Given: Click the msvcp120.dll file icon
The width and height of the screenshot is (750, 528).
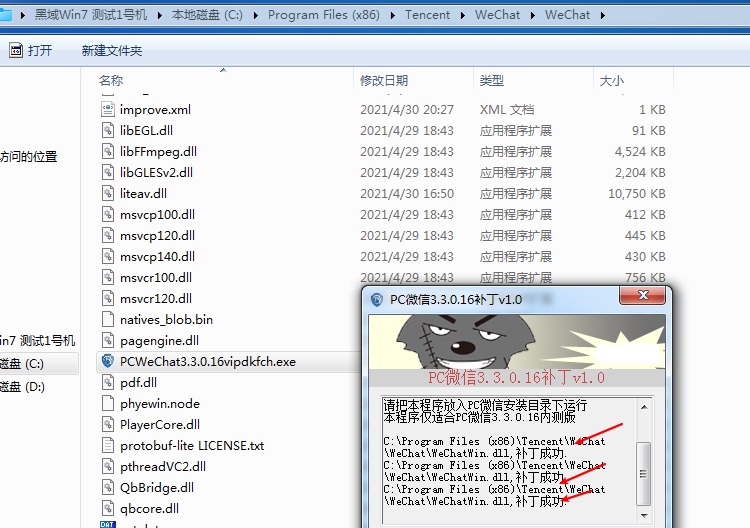Looking at the screenshot, I should 108,236.
